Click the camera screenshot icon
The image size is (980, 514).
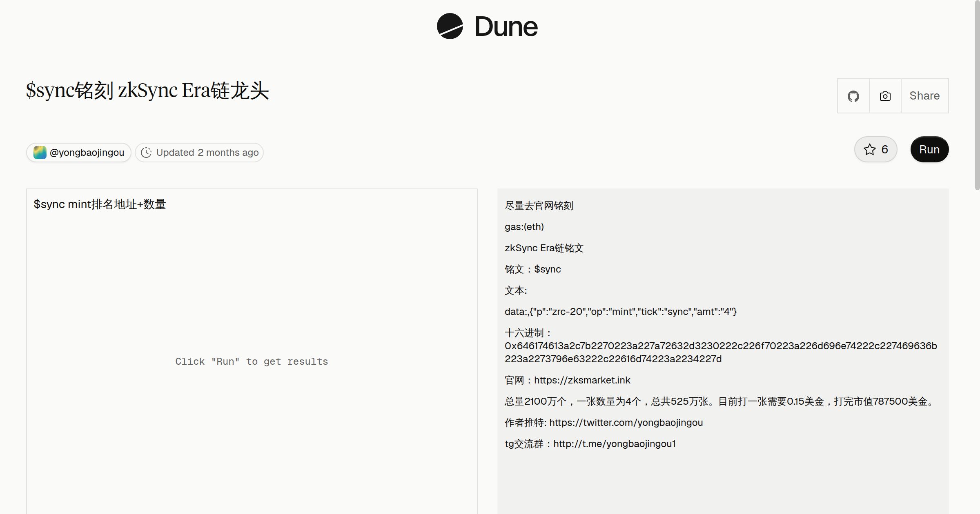885,96
